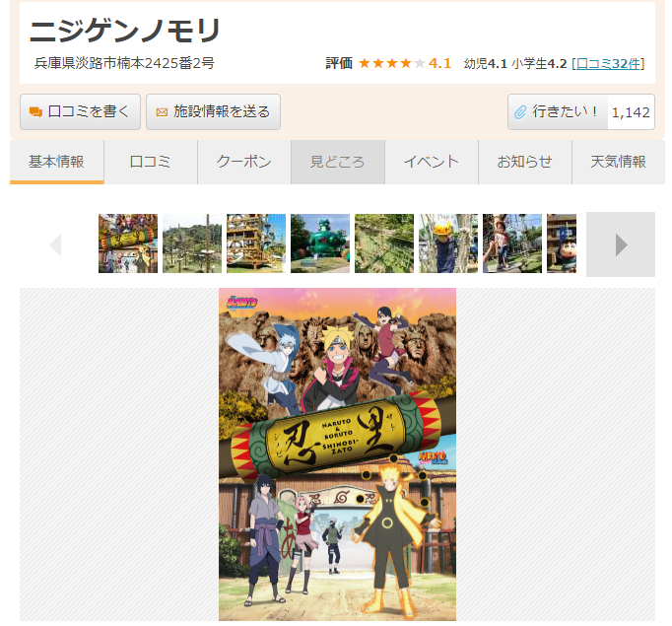672x626 pixels.
Task: Select the お知らせ tab
Action: 525,162
